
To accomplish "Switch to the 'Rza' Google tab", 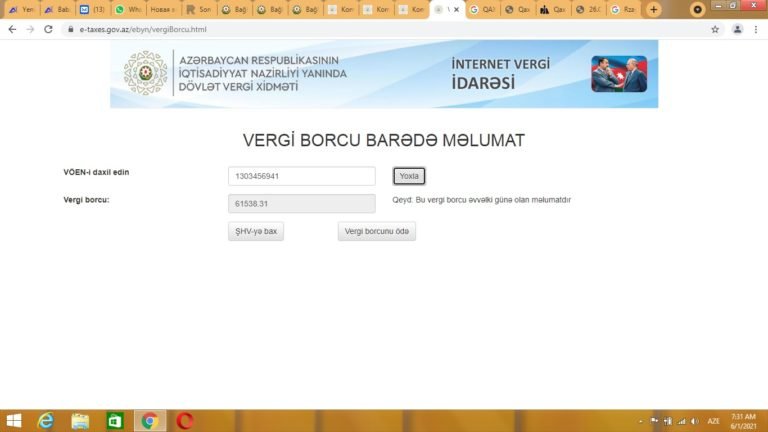I will click(624, 9).
